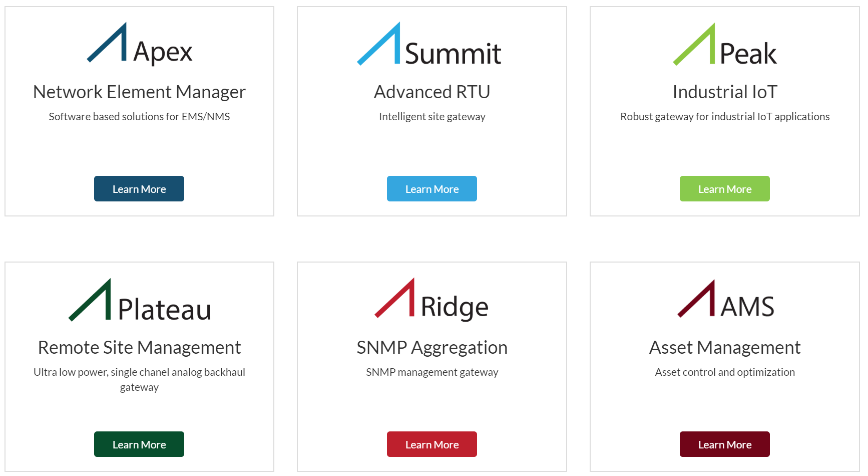Open Learn More for AMS Asset Management

(x=725, y=444)
